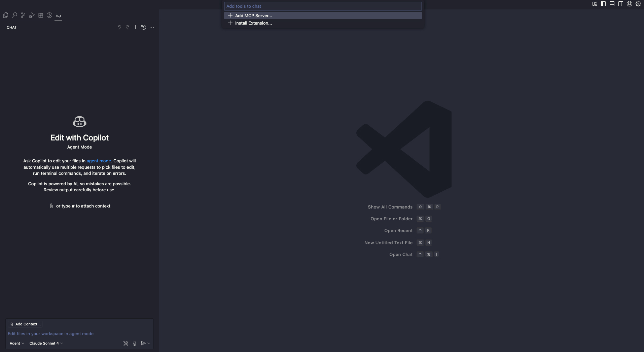This screenshot has width=644, height=352.
Task: Open the Agent mode dropdown
Action: pos(17,343)
